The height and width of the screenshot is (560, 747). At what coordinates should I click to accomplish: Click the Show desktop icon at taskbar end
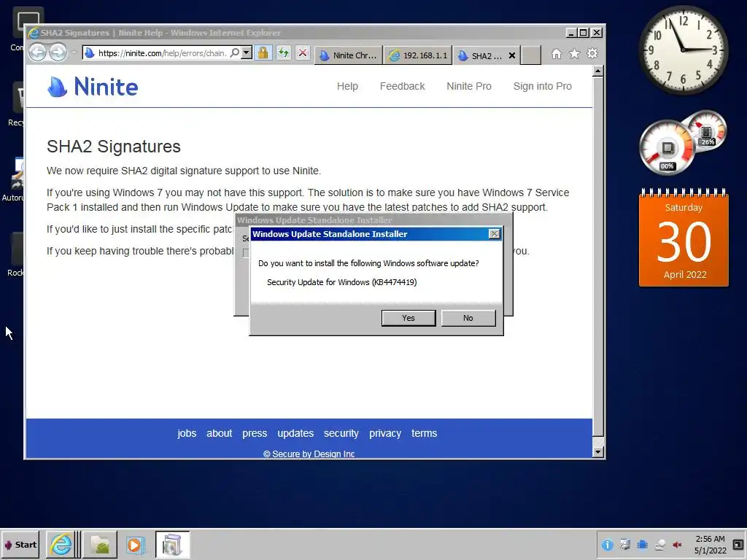[x=738, y=545]
